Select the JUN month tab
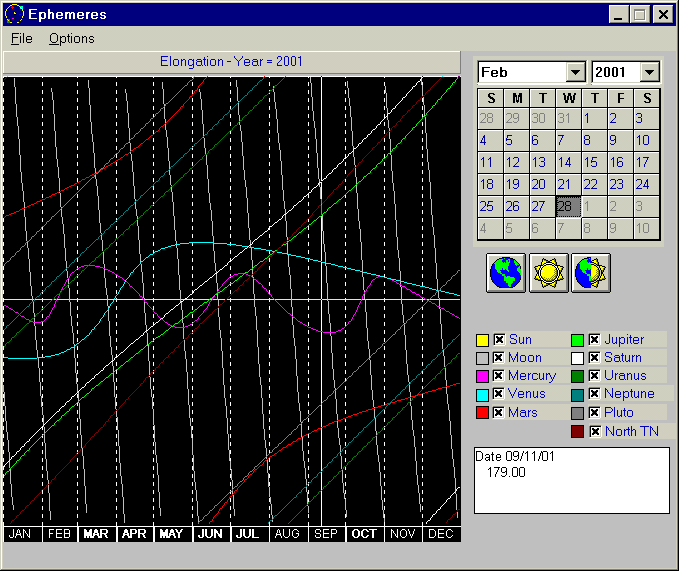The height and width of the screenshot is (571, 679). click(210, 534)
